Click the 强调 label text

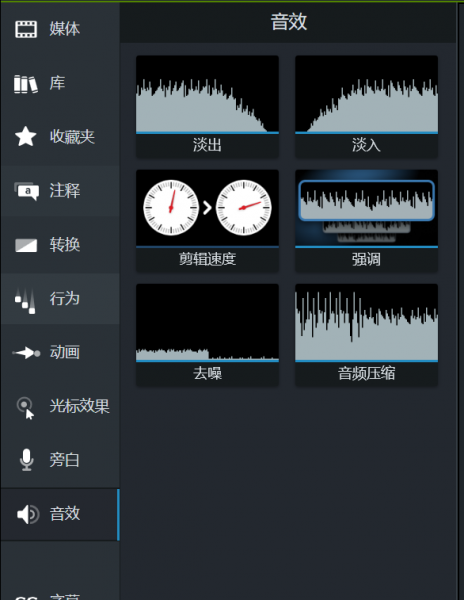coord(366,259)
